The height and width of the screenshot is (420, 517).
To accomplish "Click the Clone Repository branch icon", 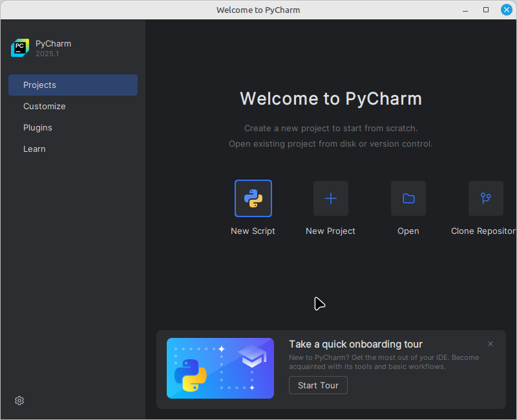I will click(486, 198).
